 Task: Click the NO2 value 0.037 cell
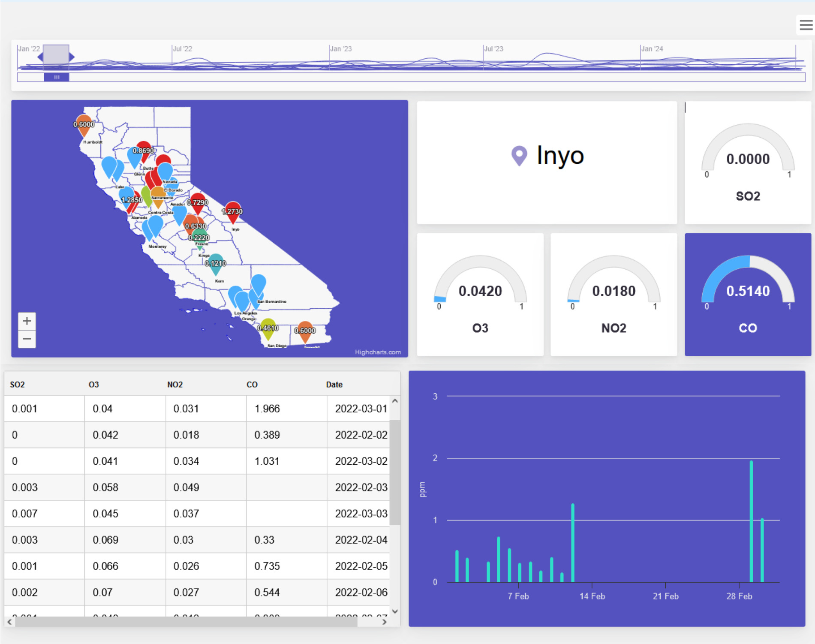(206, 513)
